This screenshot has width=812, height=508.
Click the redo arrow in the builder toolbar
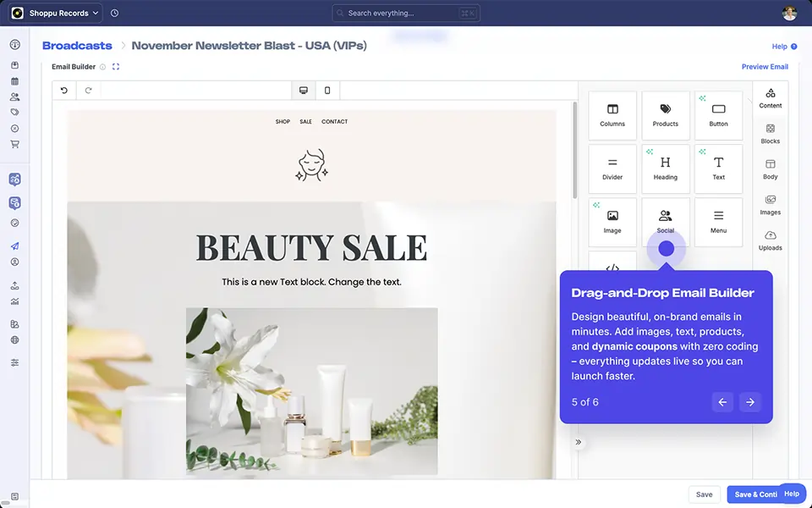[88, 90]
